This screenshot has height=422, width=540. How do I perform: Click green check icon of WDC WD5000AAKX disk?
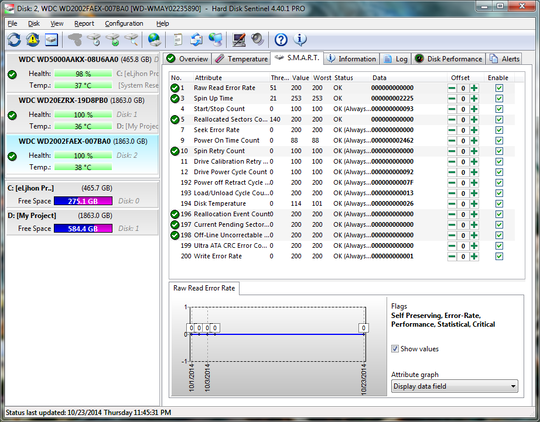point(12,74)
